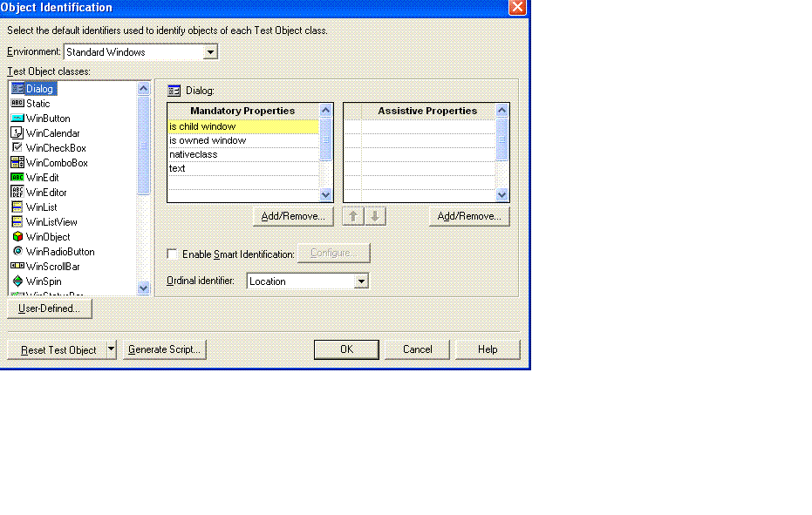Add/Remove assistive properties

(x=469, y=216)
